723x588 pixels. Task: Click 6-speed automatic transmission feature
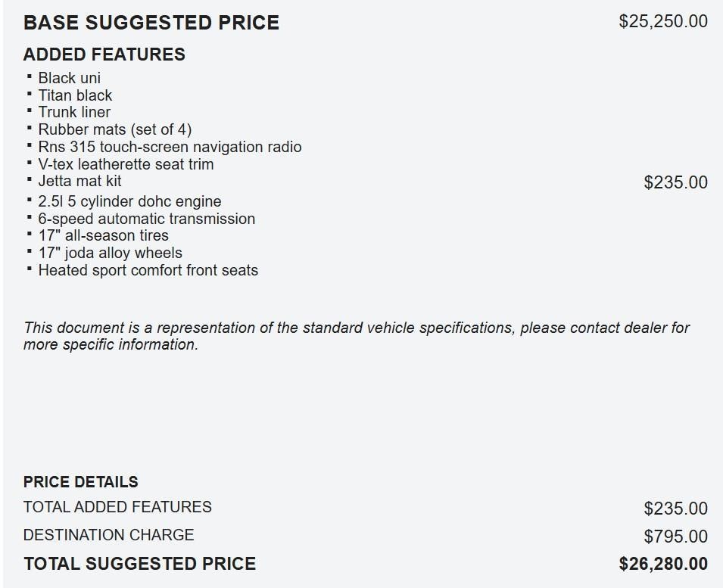click(x=146, y=219)
